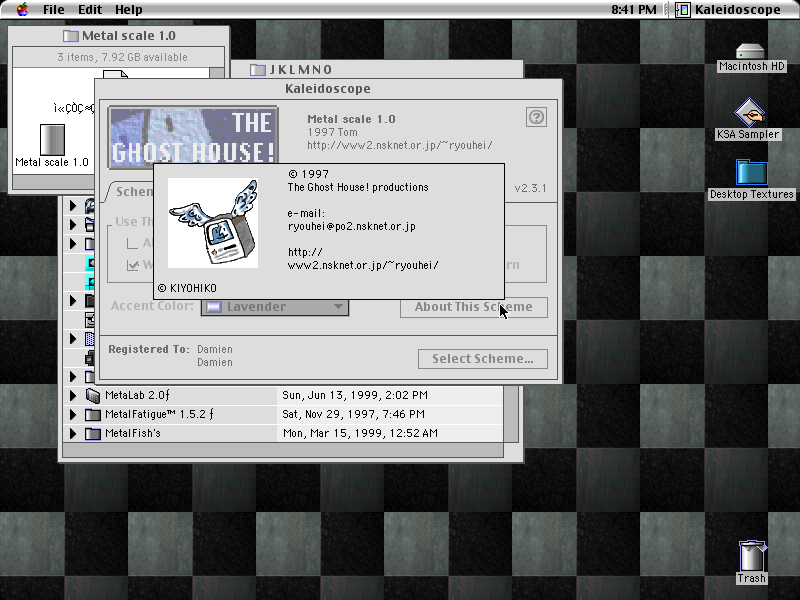Select the Metal scale 1.0 scheme file icon
Image resolution: width=800 pixels, height=600 pixels.
(x=52, y=140)
